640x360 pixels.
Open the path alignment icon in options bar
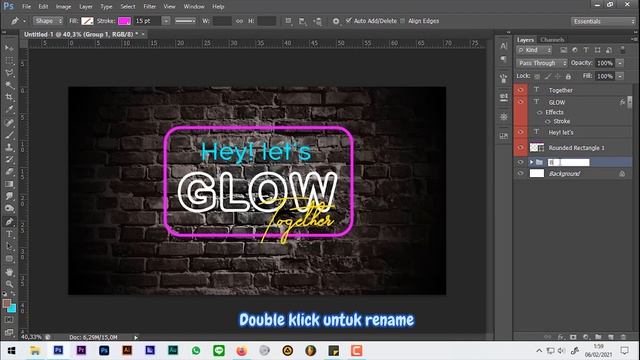[x=302, y=21]
